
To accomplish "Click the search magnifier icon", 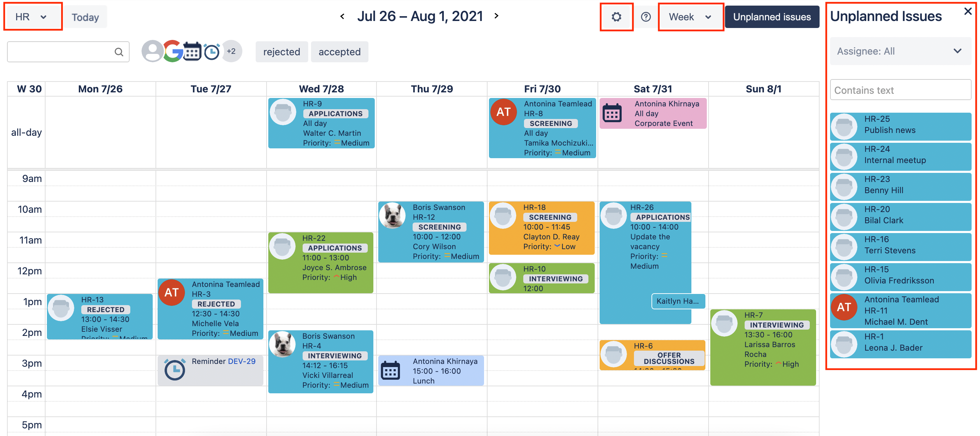I will point(119,52).
